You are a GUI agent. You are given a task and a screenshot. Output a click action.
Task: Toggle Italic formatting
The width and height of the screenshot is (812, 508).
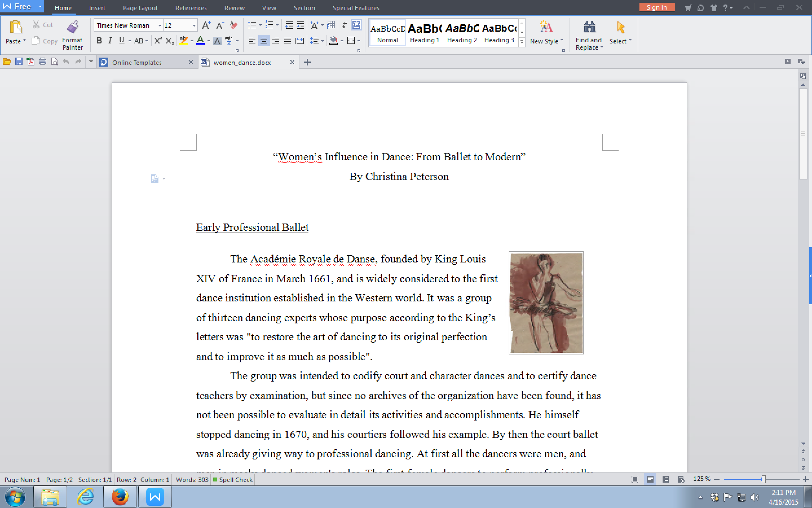[x=110, y=41]
